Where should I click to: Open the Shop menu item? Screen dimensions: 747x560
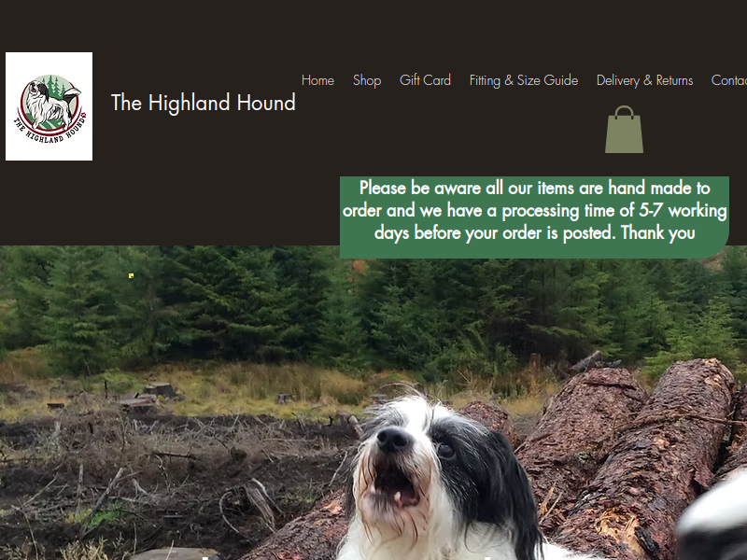tap(367, 80)
